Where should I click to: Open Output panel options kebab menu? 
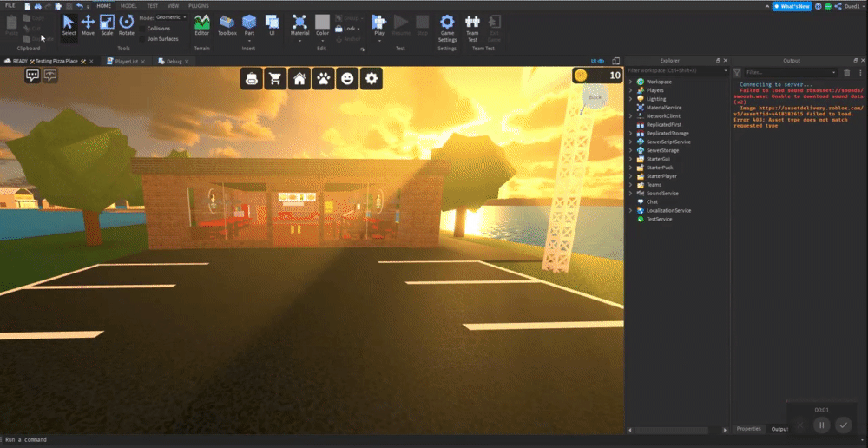tap(859, 73)
